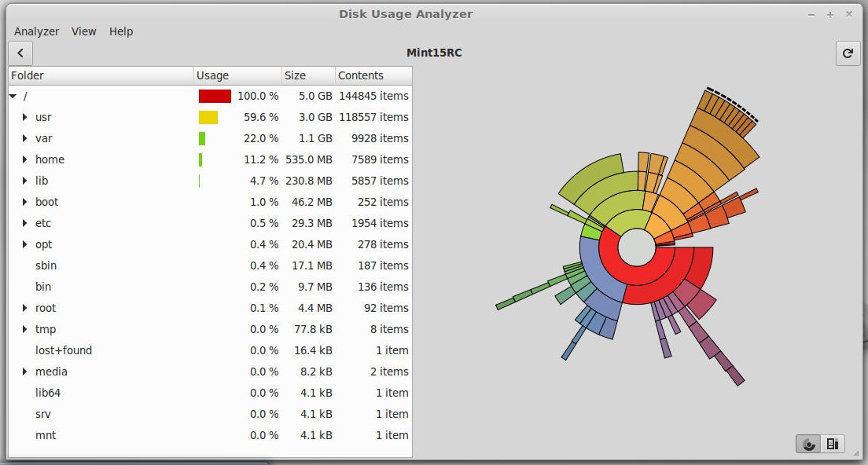Switch to rings chart view

809,445
